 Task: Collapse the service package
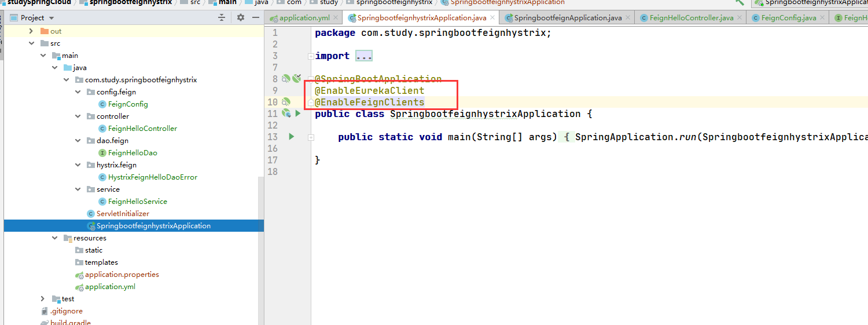[78, 189]
